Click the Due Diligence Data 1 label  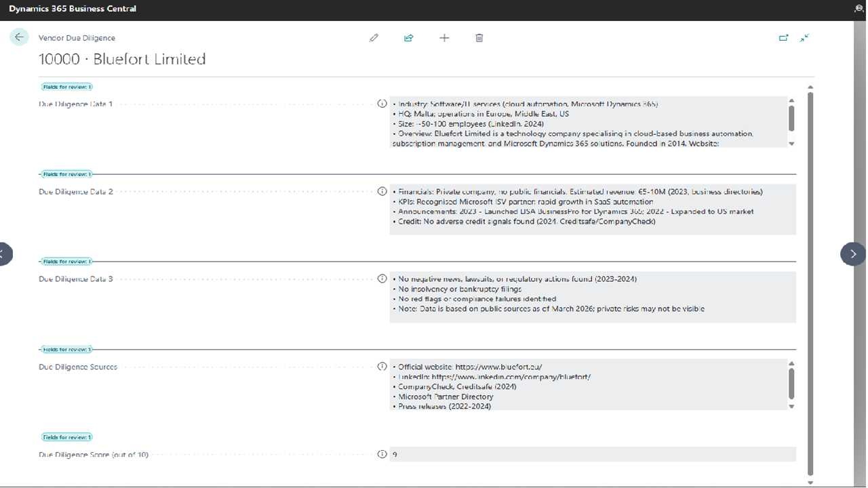[x=76, y=104]
